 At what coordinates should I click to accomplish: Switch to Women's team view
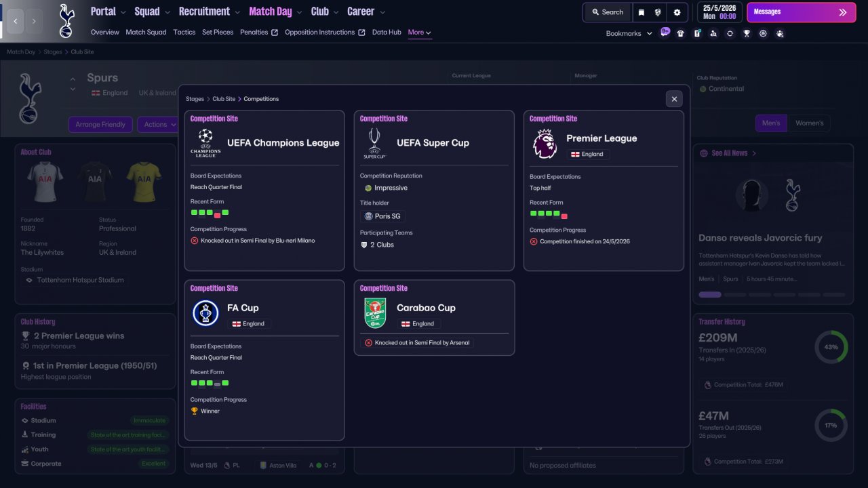click(x=809, y=123)
